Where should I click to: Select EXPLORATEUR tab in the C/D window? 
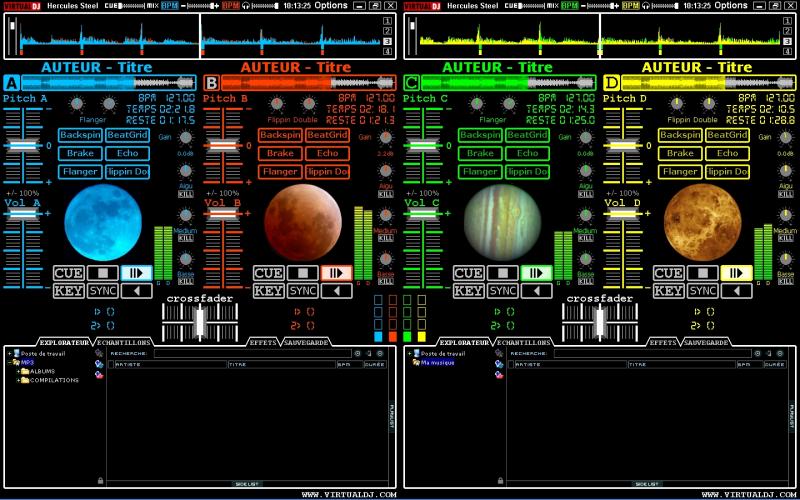(464, 342)
